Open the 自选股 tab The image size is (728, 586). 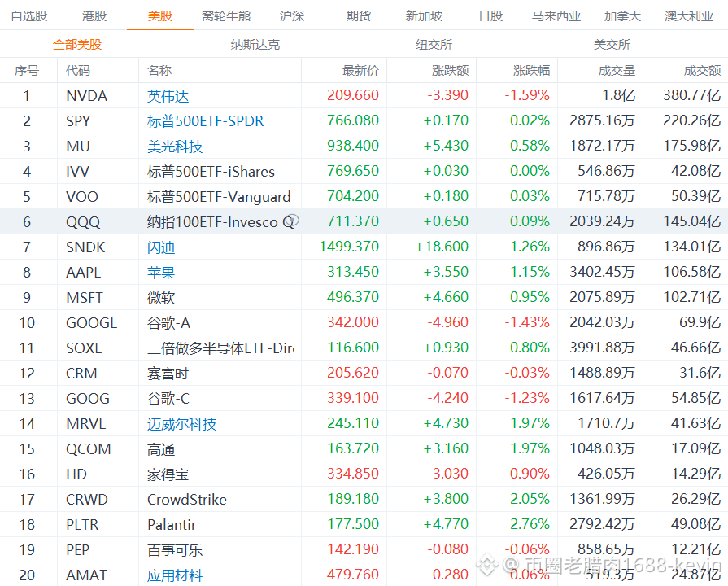(x=29, y=15)
